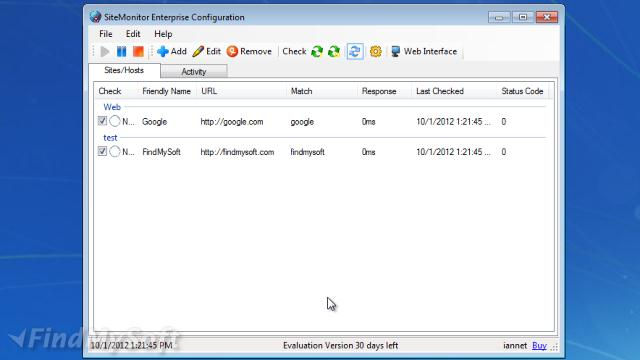Click status code 0 in Google row
The height and width of the screenshot is (360, 640).
504,122
